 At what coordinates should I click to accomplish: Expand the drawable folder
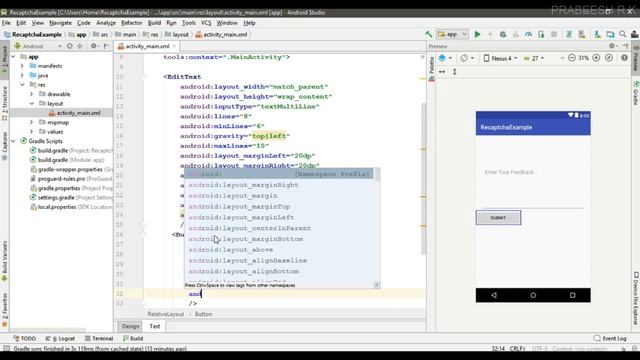[x=31, y=94]
